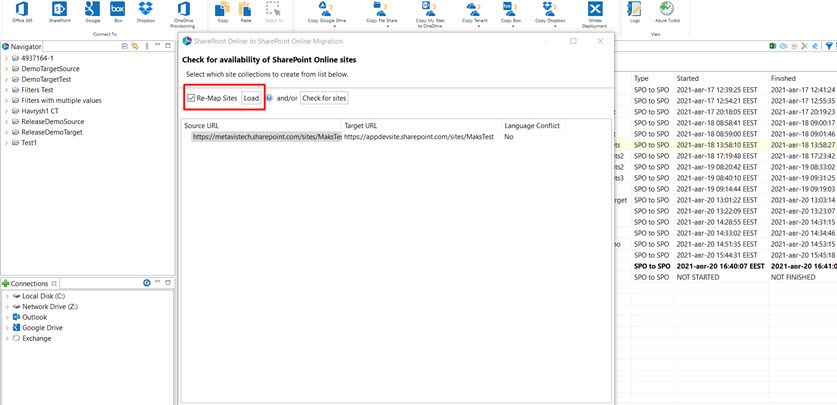Switch to the Navigator tab
Image resolution: width=837 pixels, height=405 pixels.
21,46
